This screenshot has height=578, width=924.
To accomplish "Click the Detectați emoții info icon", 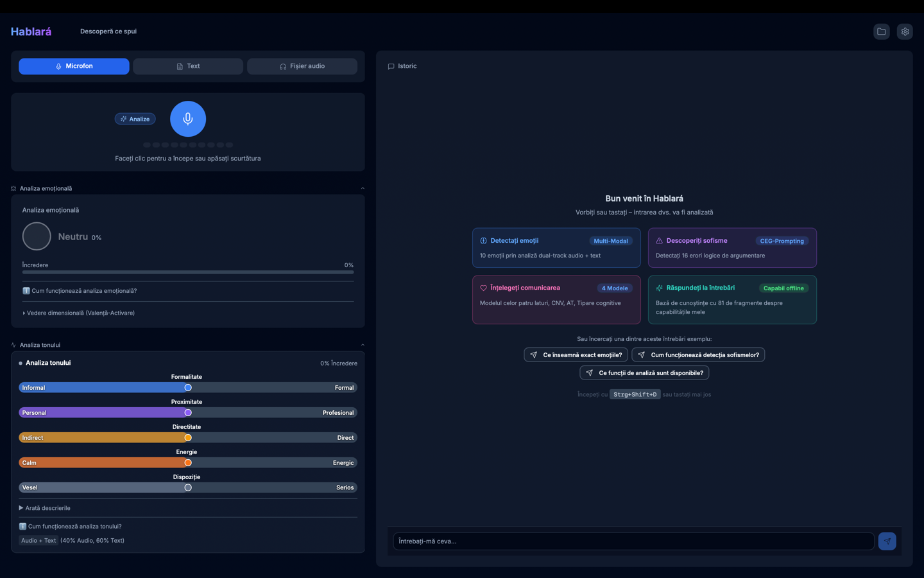I will [x=484, y=241].
